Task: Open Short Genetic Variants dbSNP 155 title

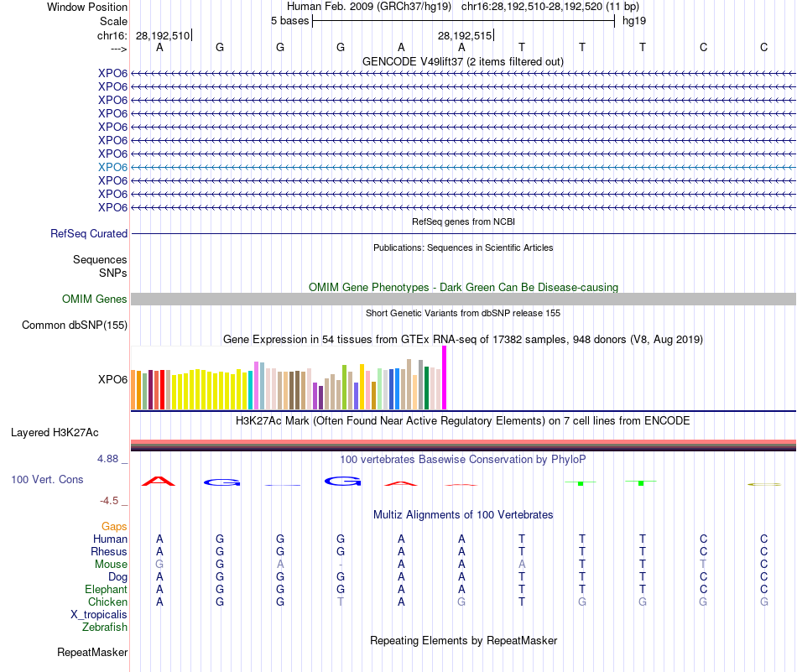Action: [x=463, y=313]
